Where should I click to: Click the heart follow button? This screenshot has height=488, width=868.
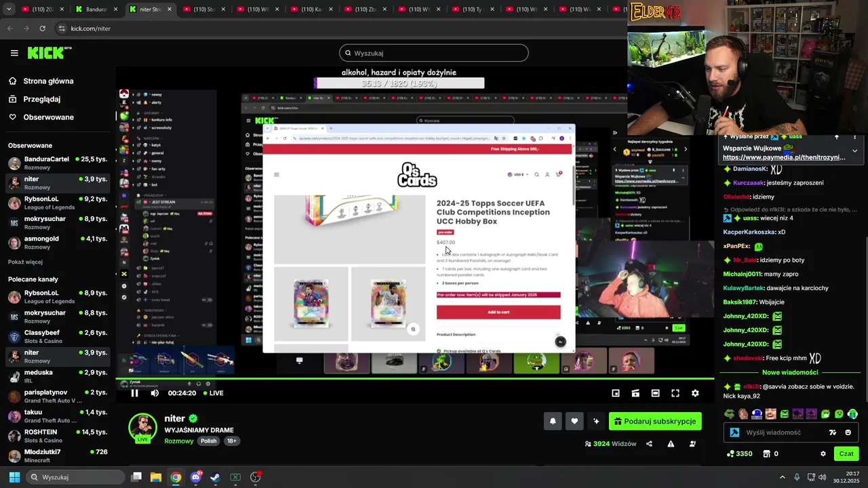(x=574, y=421)
